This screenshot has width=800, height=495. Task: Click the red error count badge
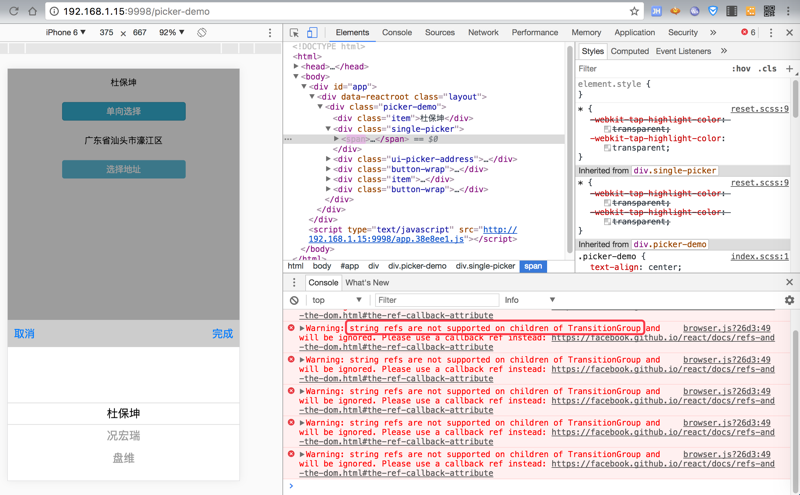click(749, 33)
